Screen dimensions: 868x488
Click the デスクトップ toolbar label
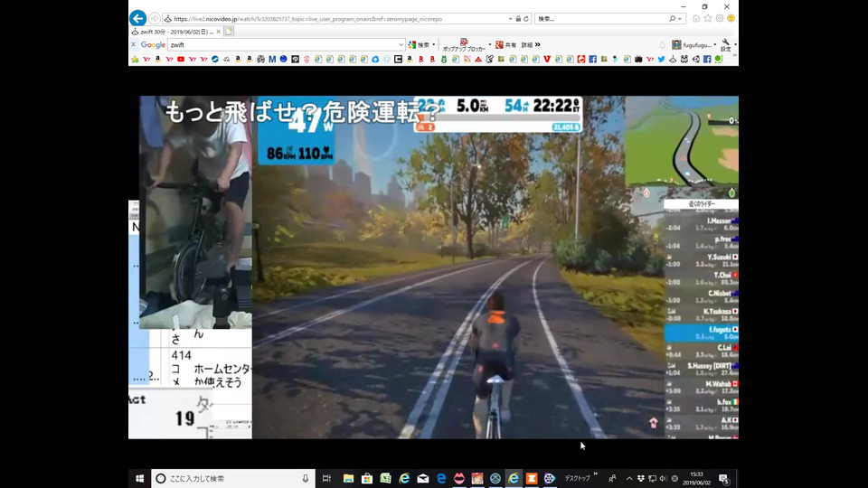click(x=577, y=478)
